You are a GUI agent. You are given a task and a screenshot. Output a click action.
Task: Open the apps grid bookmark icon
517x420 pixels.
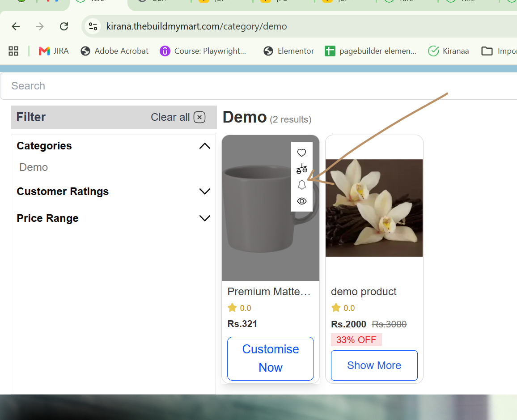pos(13,51)
